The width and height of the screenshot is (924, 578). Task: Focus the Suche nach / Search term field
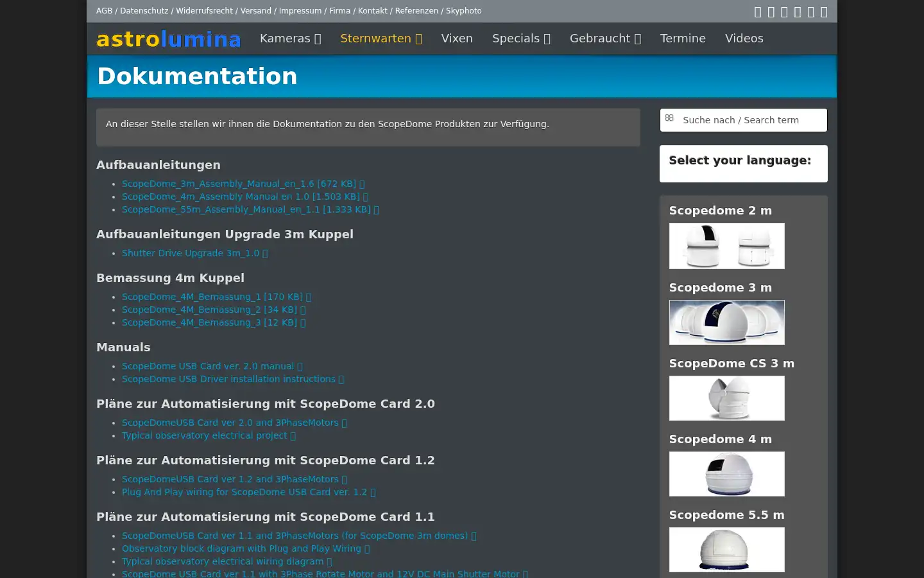click(743, 120)
